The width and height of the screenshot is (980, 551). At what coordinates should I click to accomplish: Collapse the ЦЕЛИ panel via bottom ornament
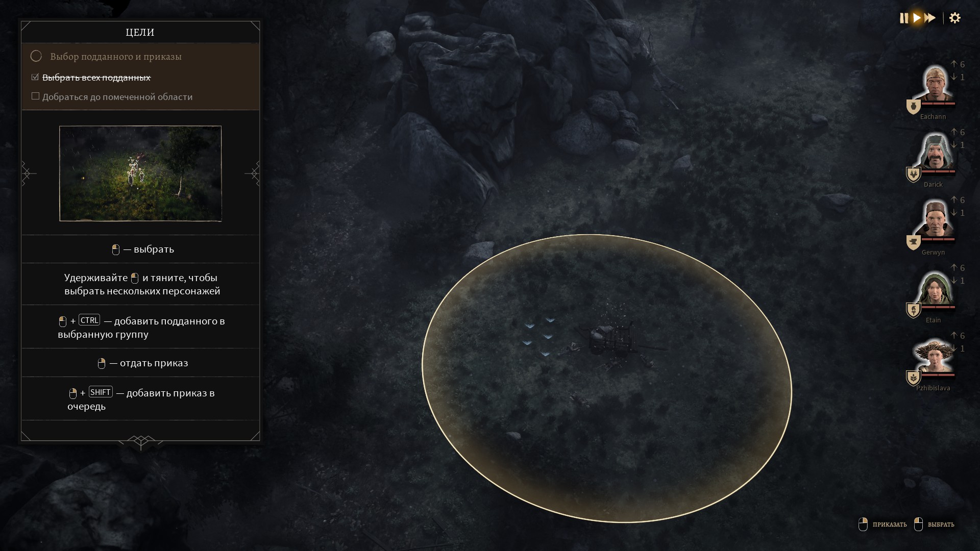click(141, 441)
